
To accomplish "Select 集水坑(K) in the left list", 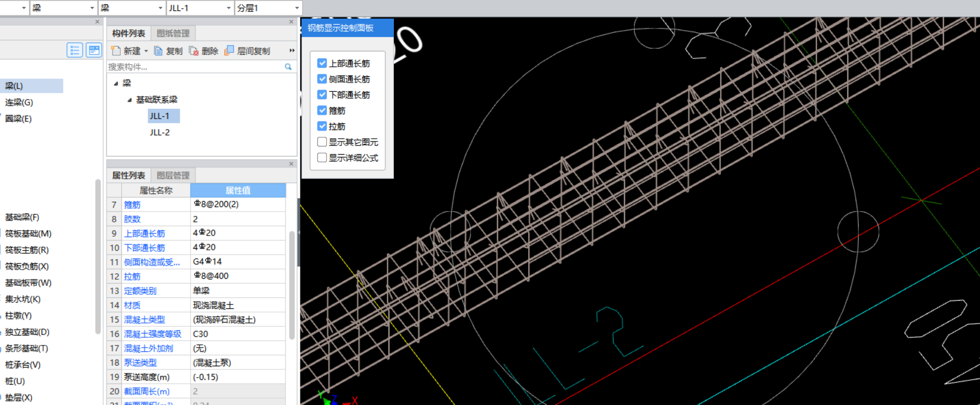I will click(23, 299).
